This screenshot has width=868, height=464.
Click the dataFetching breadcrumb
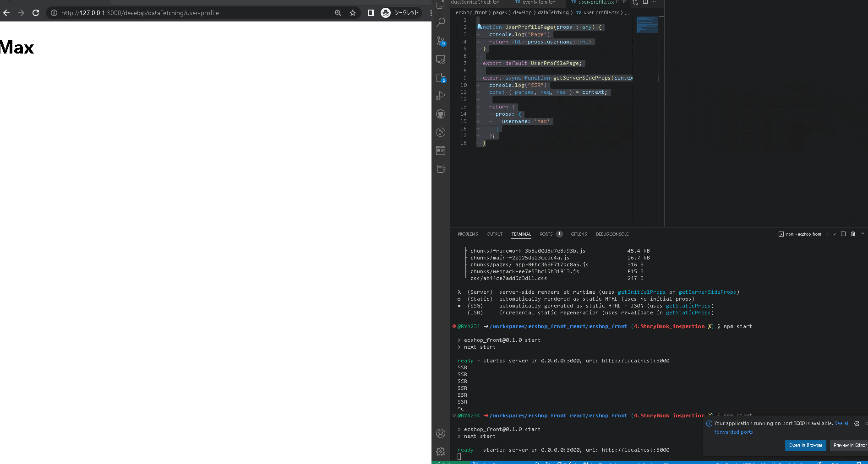pyautogui.click(x=553, y=13)
